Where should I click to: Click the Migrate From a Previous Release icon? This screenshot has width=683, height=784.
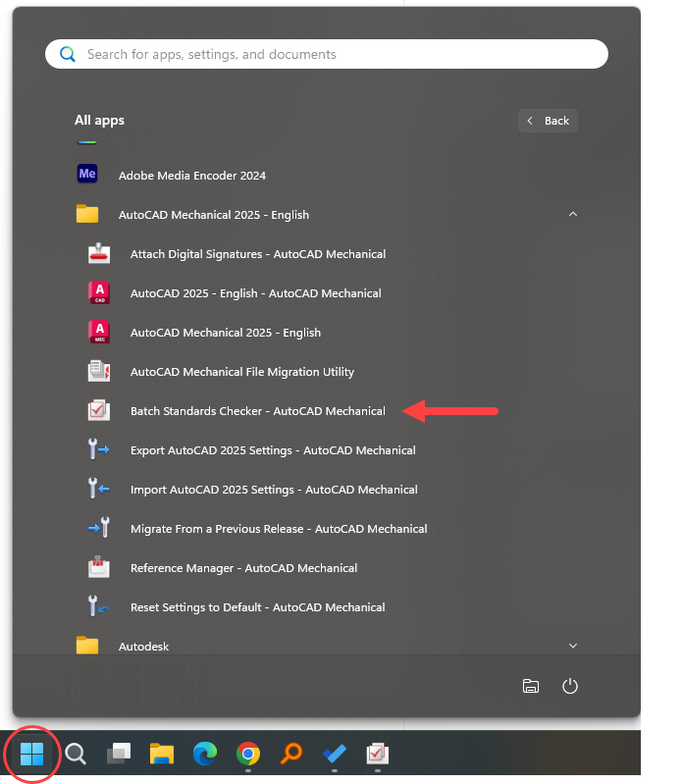[99, 528]
